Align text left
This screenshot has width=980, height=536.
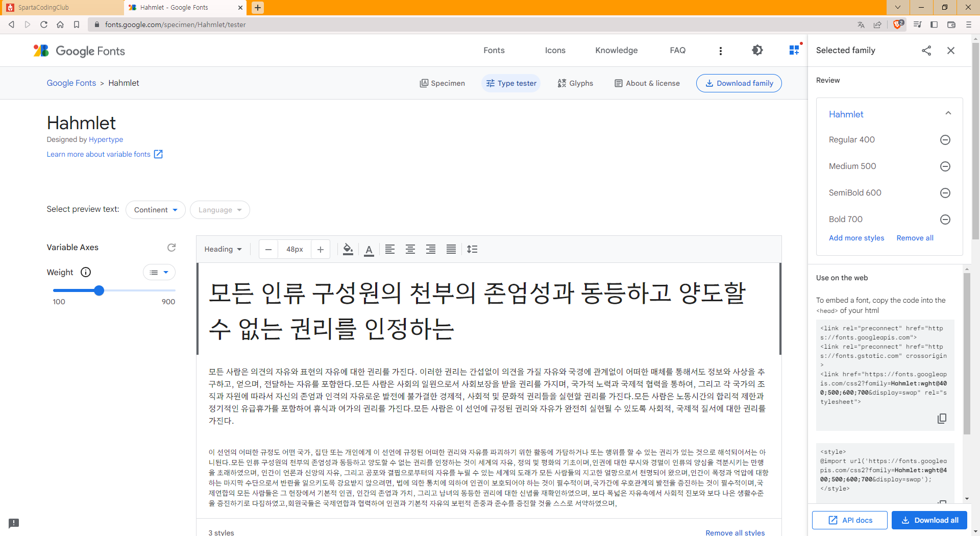tap(390, 249)
